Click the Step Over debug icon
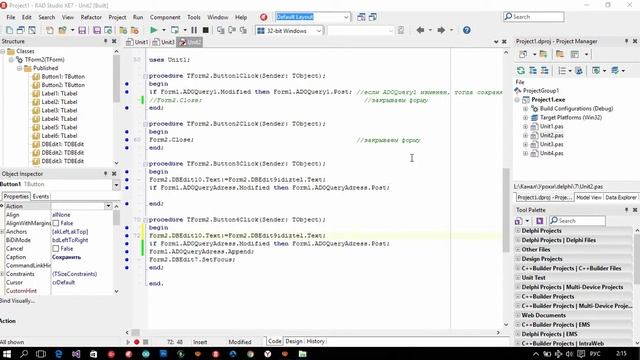The width and height of the screenshot is (640, 360). 232,30
